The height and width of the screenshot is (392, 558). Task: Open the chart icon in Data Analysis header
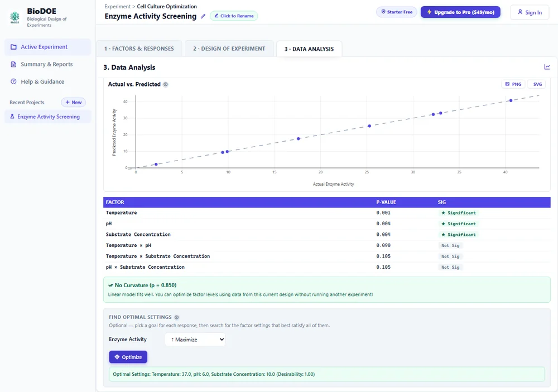coord(547,67)
